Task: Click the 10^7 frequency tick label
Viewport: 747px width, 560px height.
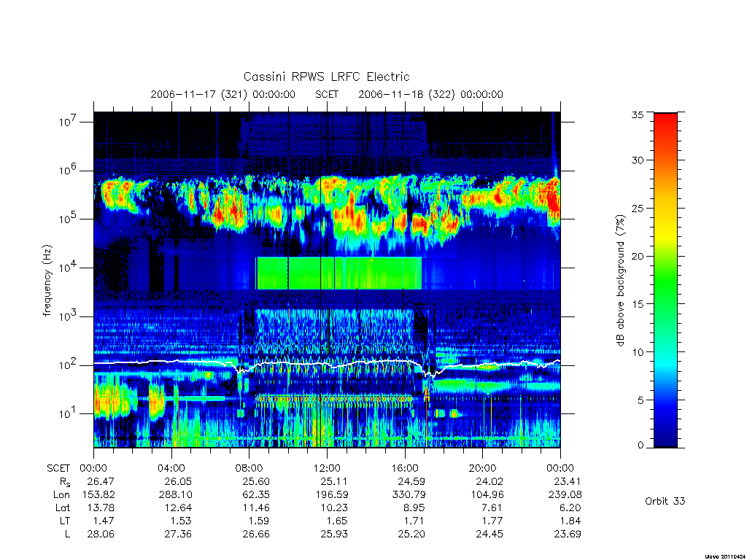Action: coord(69,122)
